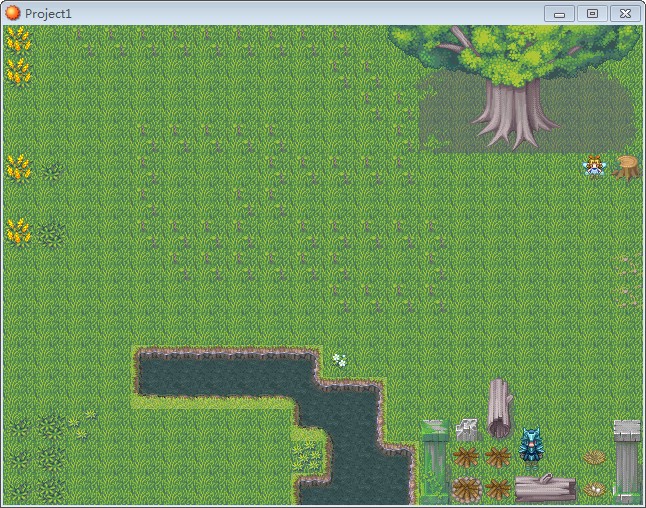This screenshot has height=508, width=646.
Task: Click the tree stump beside the fairy
Action: click(x=626, y=167)
